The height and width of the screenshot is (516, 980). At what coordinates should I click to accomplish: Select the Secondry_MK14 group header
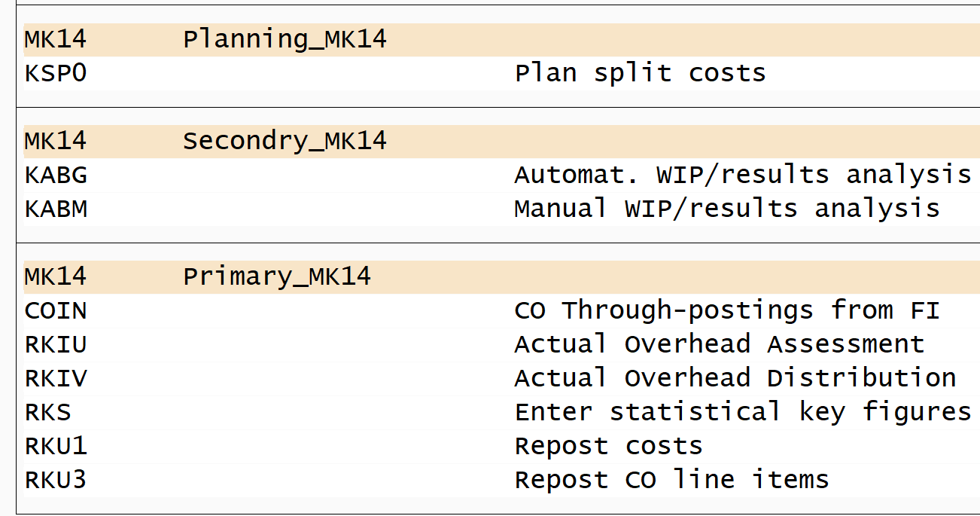coord(285,141)
